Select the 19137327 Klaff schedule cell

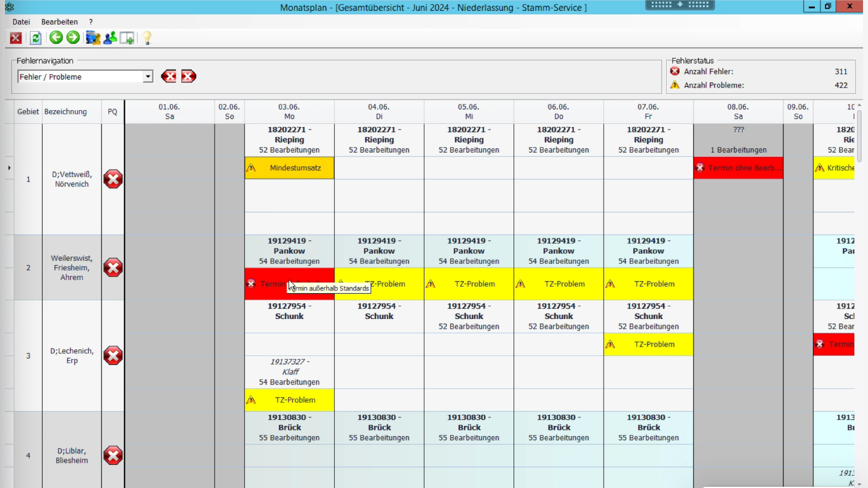pos(289,371)
